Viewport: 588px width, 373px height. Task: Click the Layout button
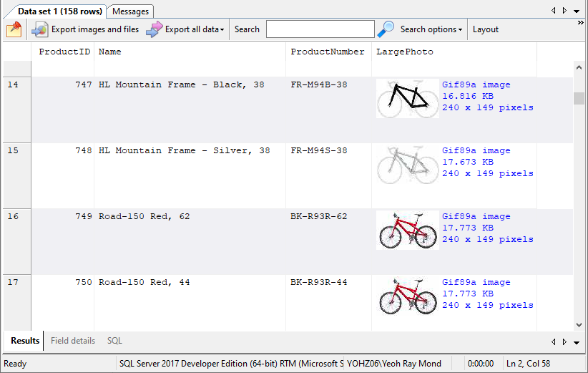click(x=485, y=29)
